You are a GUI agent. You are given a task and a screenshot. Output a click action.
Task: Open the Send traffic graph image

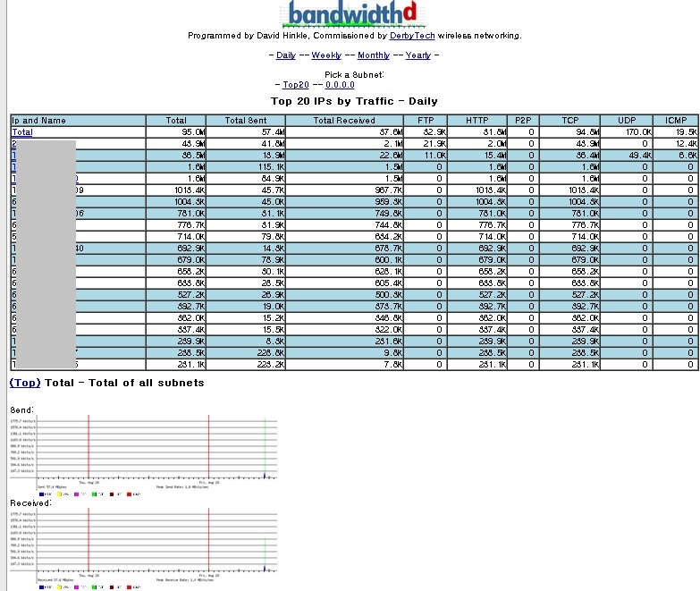click(144, 456)
